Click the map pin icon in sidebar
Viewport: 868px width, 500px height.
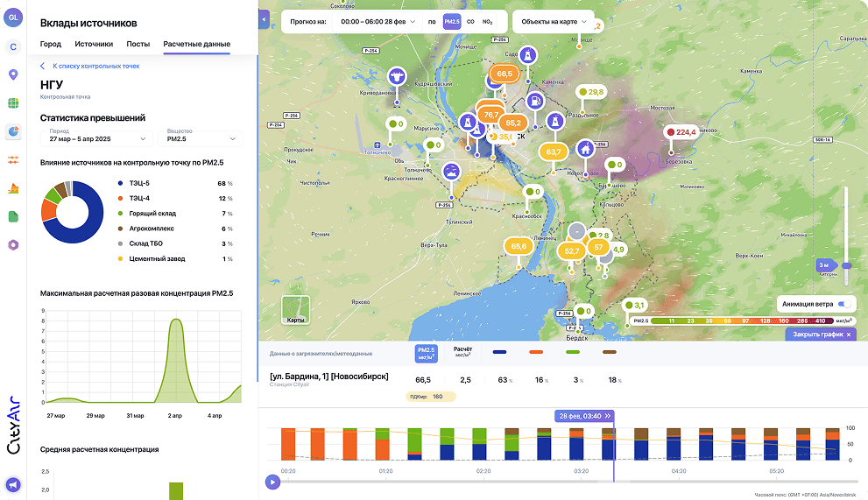(x=13, y=74)
